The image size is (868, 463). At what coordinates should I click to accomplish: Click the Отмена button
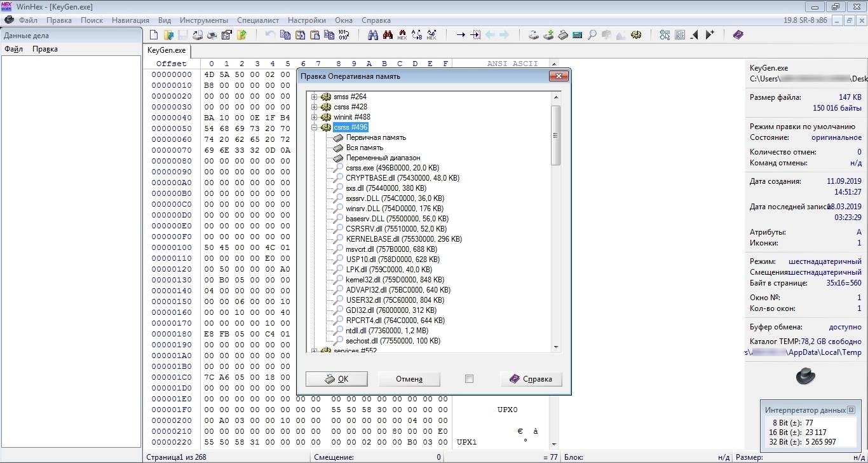(409, 379)
